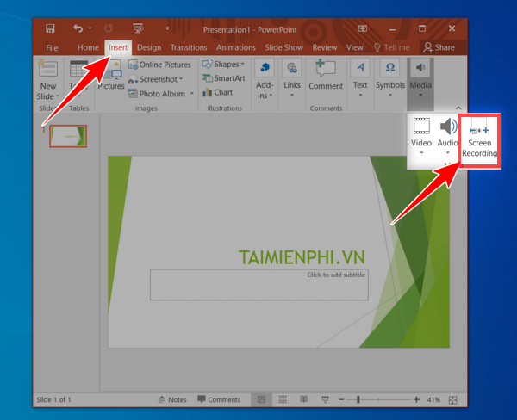Screen dimensions: 517x420
Task: Fit slide to current window icon
Action: (x=453, y=400)
